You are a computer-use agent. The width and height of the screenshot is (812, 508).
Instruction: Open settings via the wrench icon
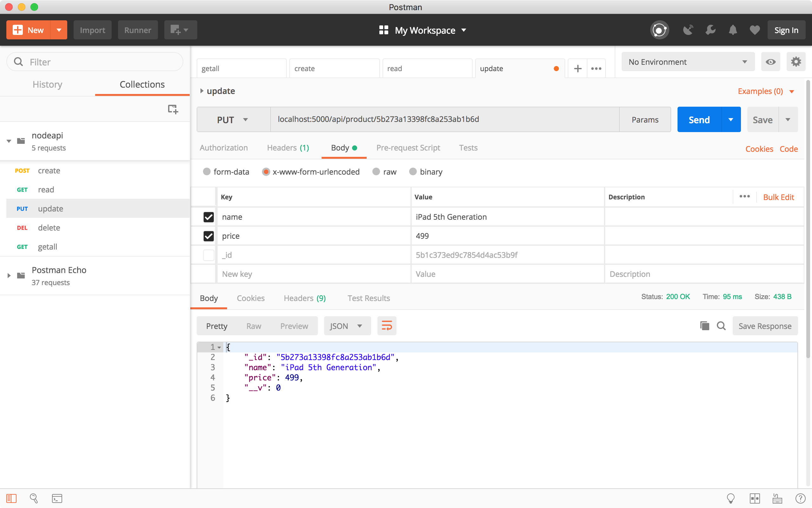tap(710, 30)
